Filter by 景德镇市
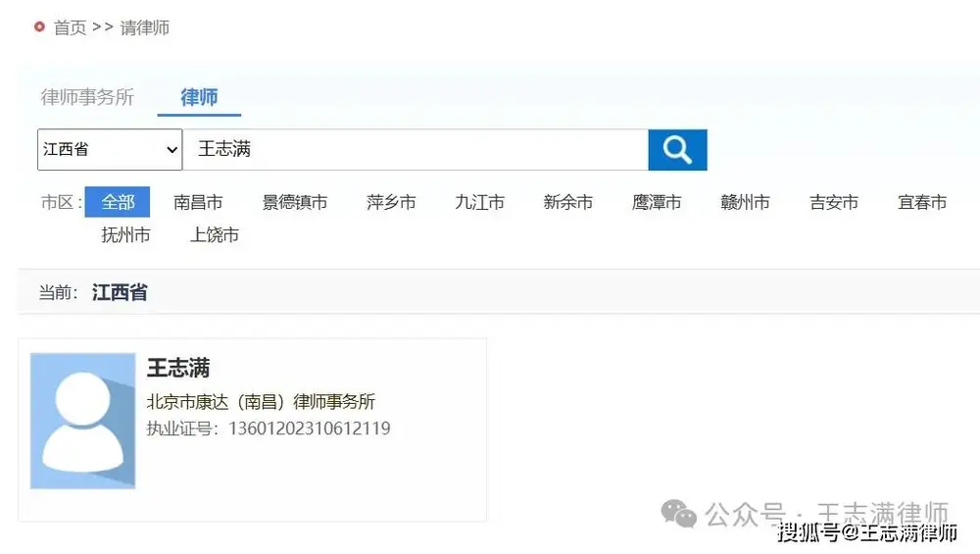Viewport: 980px width, 554px height. [294, 202]
